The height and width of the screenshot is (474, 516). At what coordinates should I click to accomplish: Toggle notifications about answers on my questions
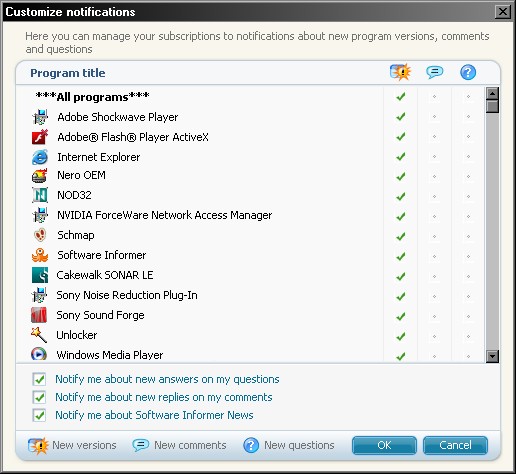pos(39,379)
